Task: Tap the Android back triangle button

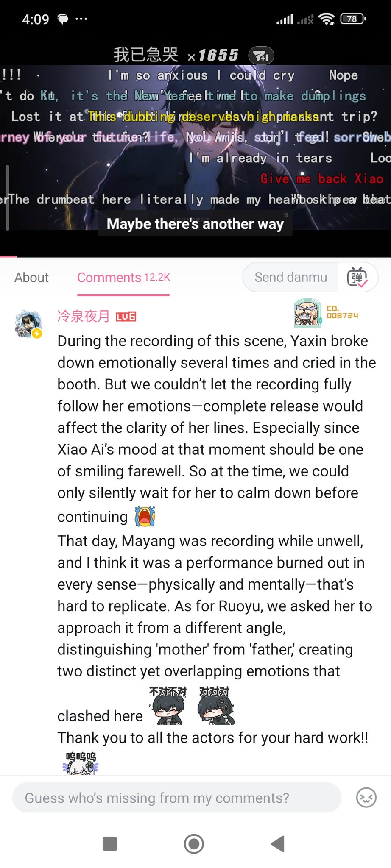Action: (277, 843)
